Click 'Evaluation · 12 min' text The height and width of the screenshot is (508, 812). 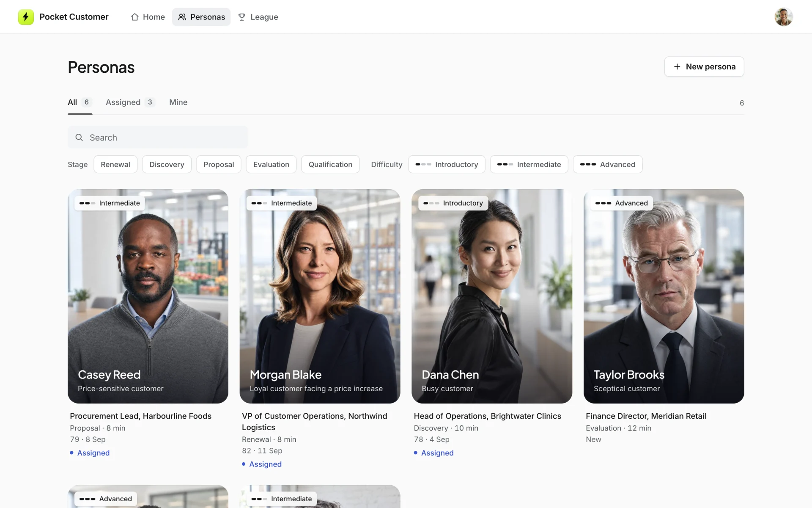(618, 428)
